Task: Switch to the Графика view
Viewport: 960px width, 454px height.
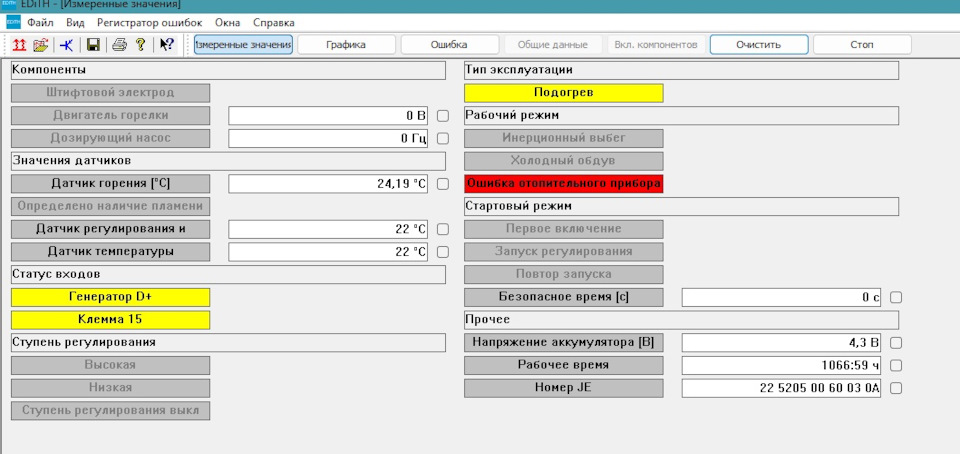Action: click(346, 45)
